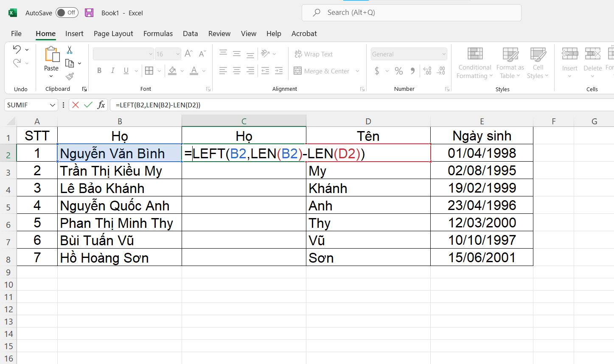Open the Clipboard dialog launcher
The width and height of the screenshot is (614, 364).
pyautogui.click(x=84, y=89)
